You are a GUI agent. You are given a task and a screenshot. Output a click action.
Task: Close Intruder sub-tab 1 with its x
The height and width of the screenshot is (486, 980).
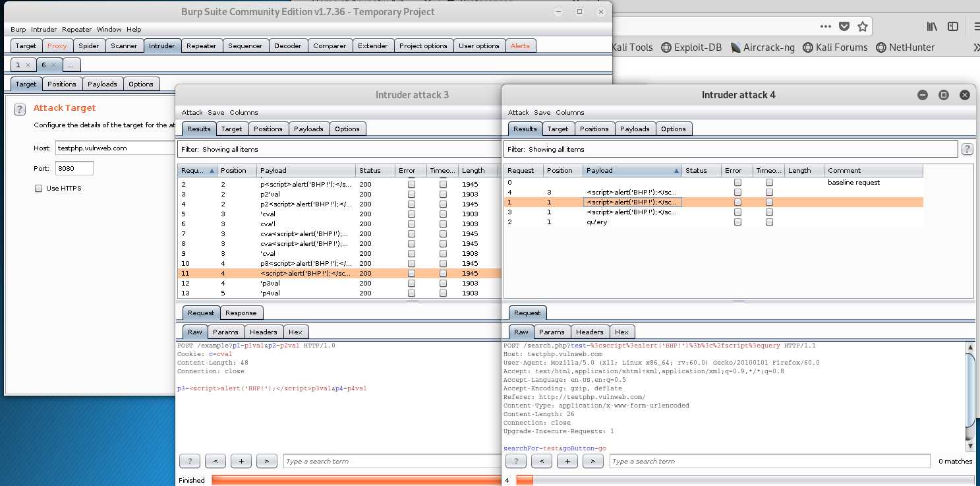pos(28,65)
